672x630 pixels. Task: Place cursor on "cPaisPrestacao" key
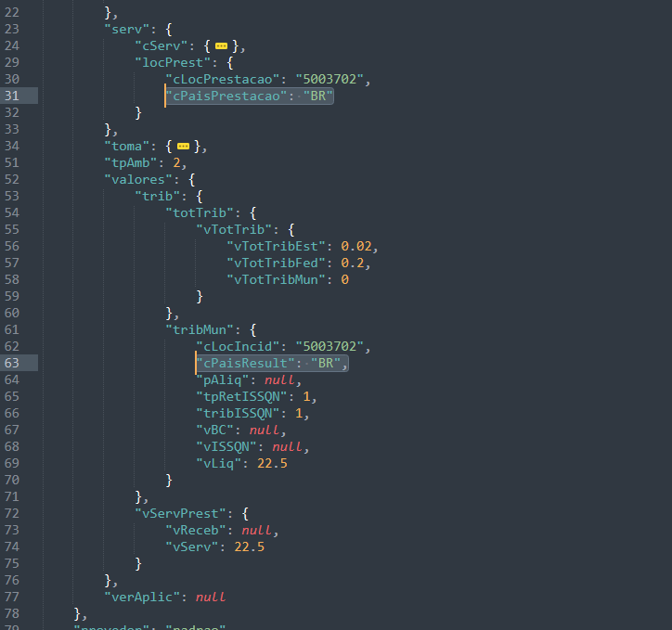click(223, 96)
